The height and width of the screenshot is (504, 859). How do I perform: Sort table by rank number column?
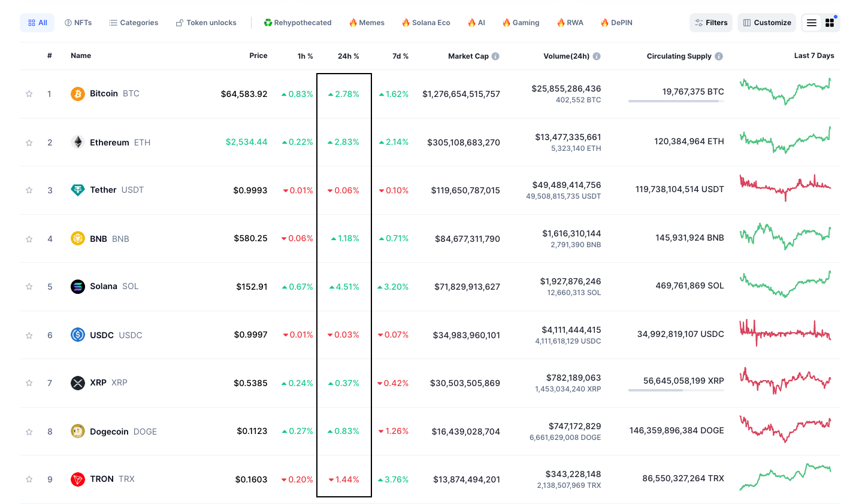pyautogui.click(x=50, y=56)
